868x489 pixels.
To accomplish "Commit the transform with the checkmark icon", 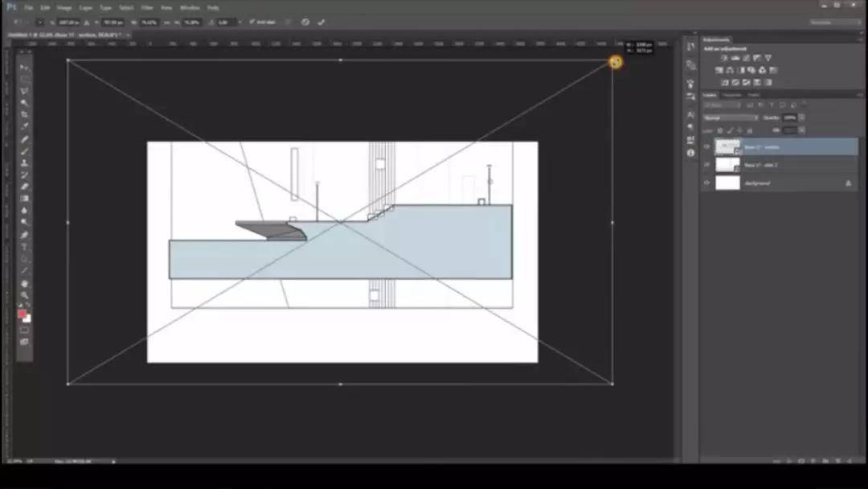I will point(321,22).
